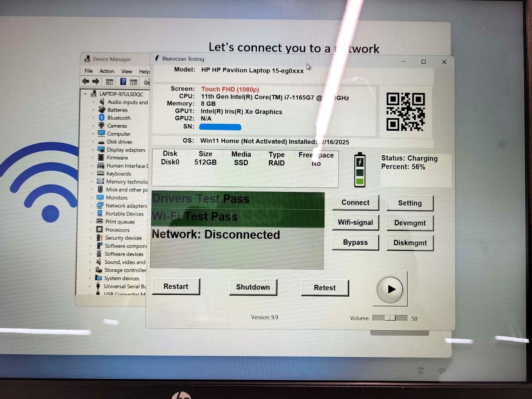Click the Retest button
This screenshot has width=532, height=399.
pos(325,288)
